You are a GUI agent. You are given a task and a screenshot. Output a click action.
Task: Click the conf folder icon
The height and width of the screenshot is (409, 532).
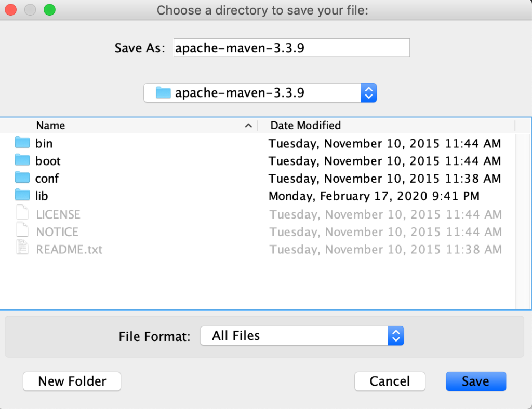[22, 178]
